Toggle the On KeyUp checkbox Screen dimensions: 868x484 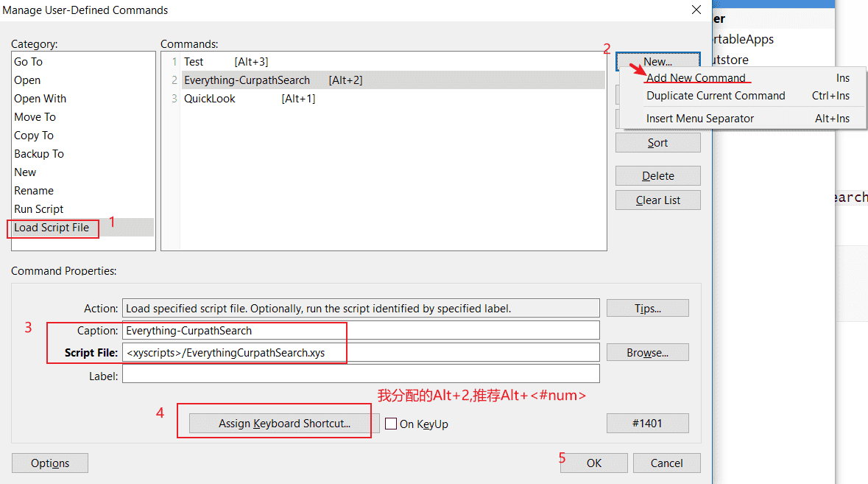point(391,424)
